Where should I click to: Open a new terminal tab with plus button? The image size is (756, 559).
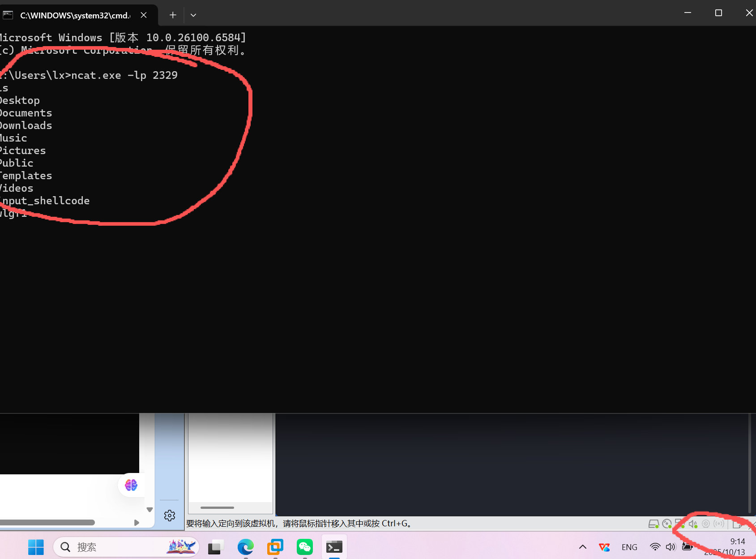(x=173, y=15)
